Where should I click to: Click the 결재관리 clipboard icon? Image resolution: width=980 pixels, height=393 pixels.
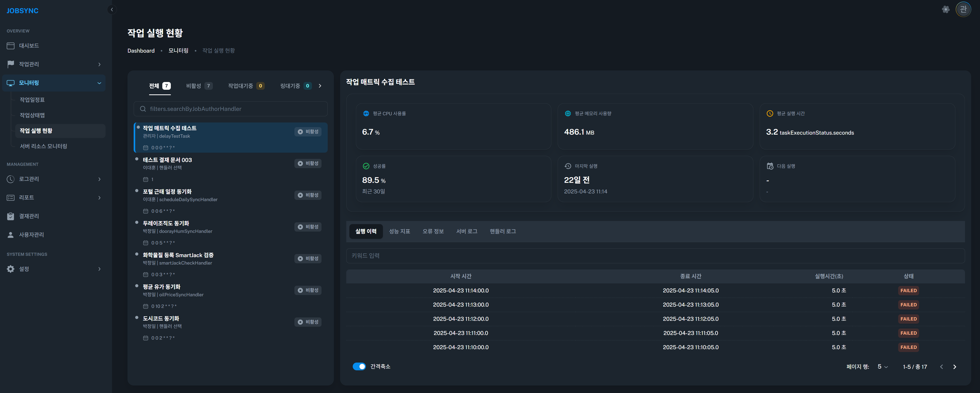[x=11, y=216]
